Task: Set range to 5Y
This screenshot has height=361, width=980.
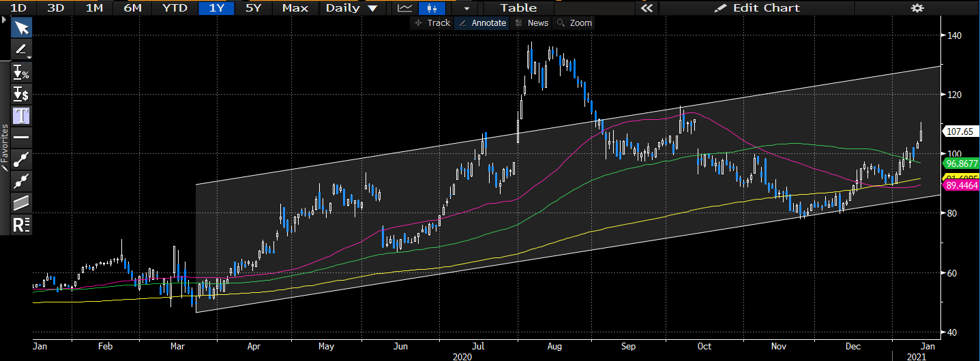Action: pyautogui.click(x=253, y=8)
